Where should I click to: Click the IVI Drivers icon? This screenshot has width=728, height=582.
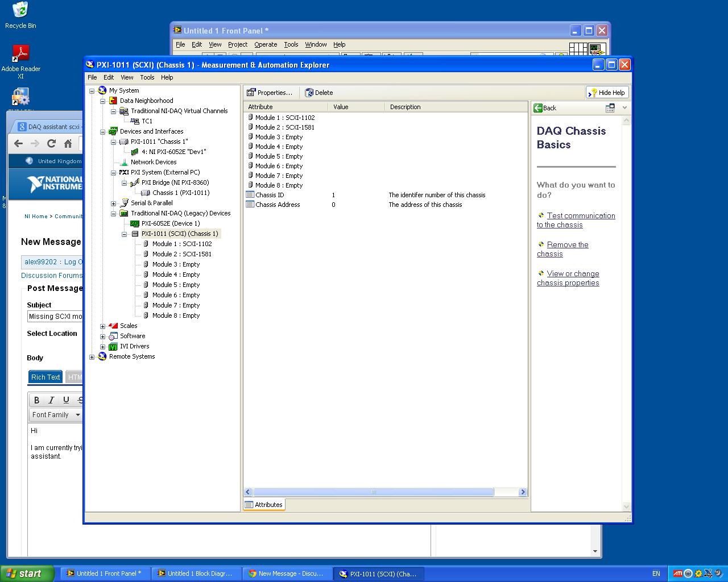(x=113, y=346)
